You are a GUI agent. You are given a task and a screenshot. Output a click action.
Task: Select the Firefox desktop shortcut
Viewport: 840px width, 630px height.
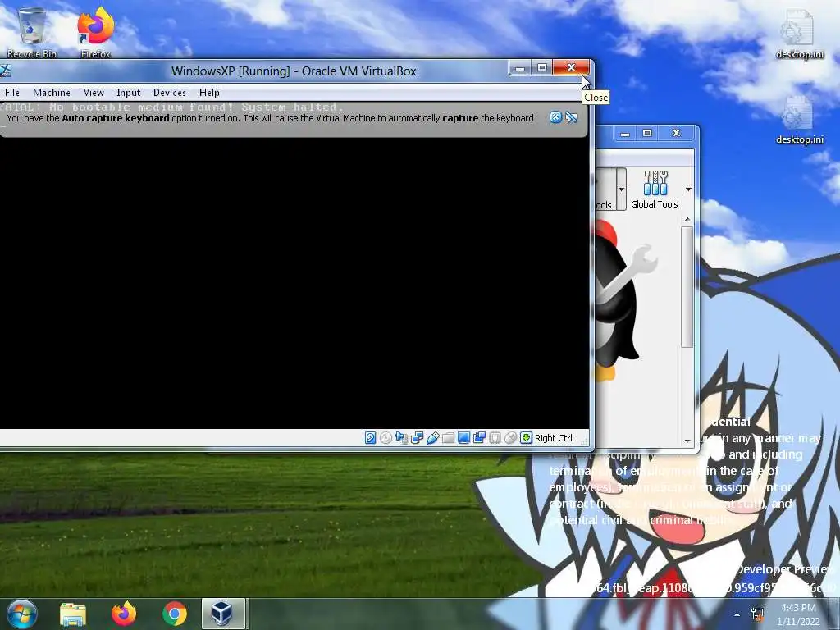pos(95,32)
